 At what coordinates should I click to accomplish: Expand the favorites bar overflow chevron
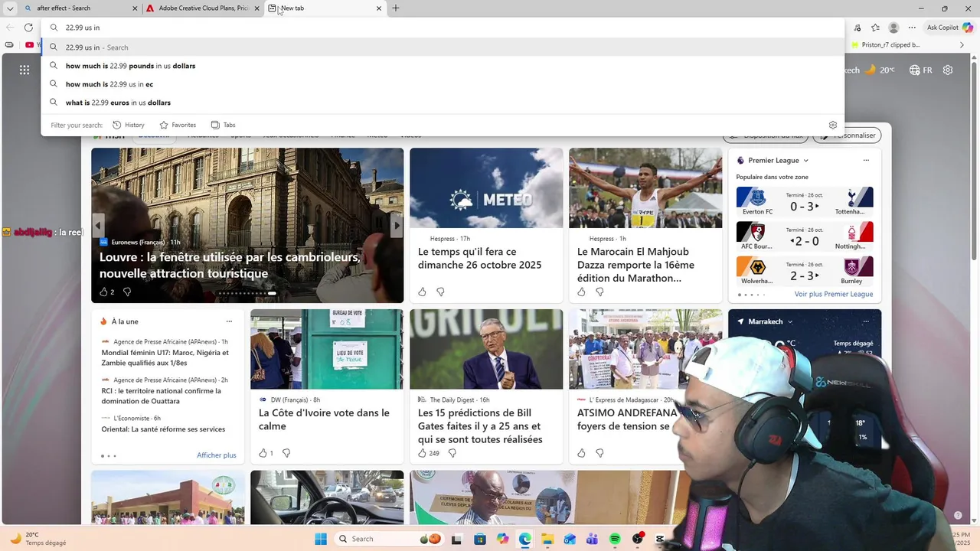pyautogui.click(x=962, y=45)
